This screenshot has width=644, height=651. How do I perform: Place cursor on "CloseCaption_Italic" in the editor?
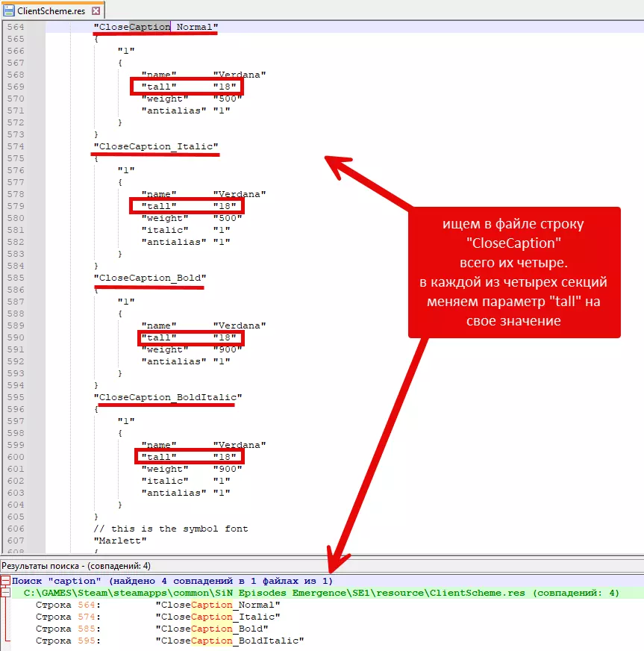click(156, 146)
